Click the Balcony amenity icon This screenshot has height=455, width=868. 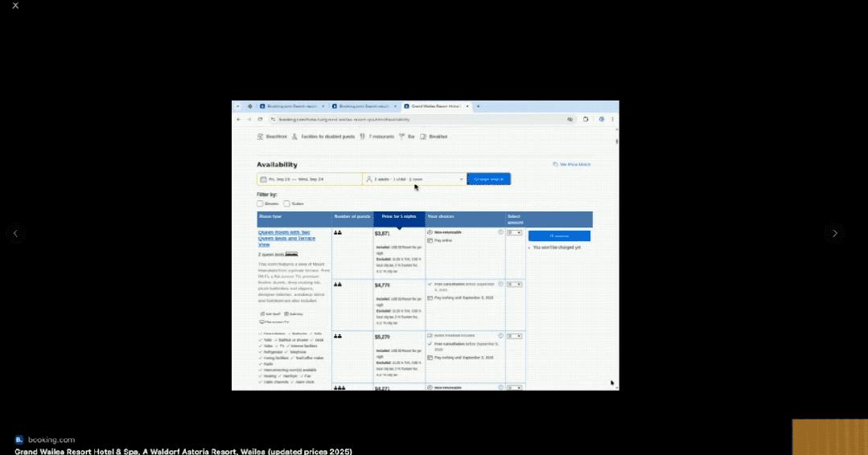pos(286,314)
